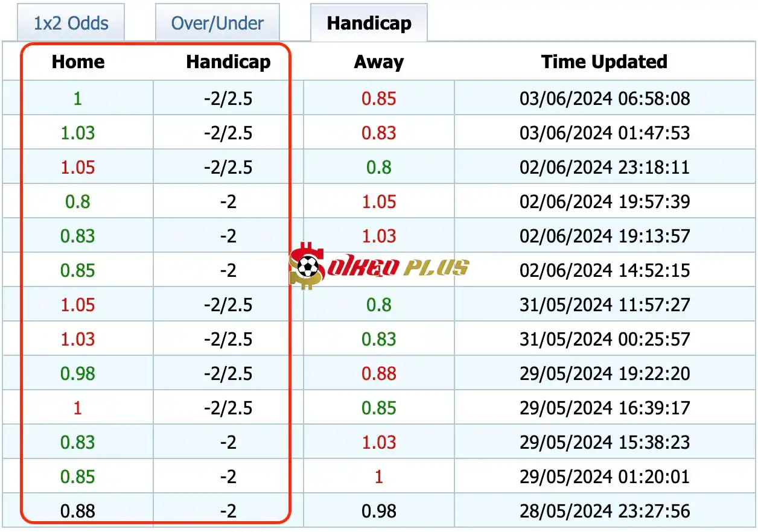Click Away odds 0.83 at 31/05/2024 00:25:57
Image resolution: width=758 pixels, height=532 pixels.
coord(378,339)
